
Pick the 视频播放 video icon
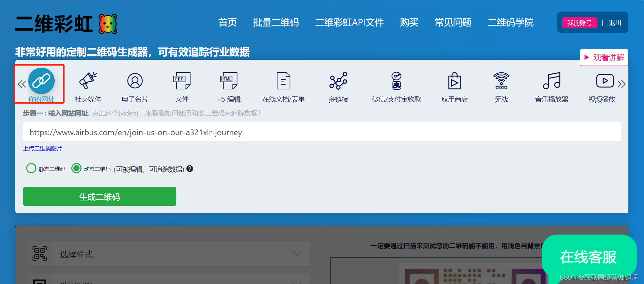coord(605,81)
